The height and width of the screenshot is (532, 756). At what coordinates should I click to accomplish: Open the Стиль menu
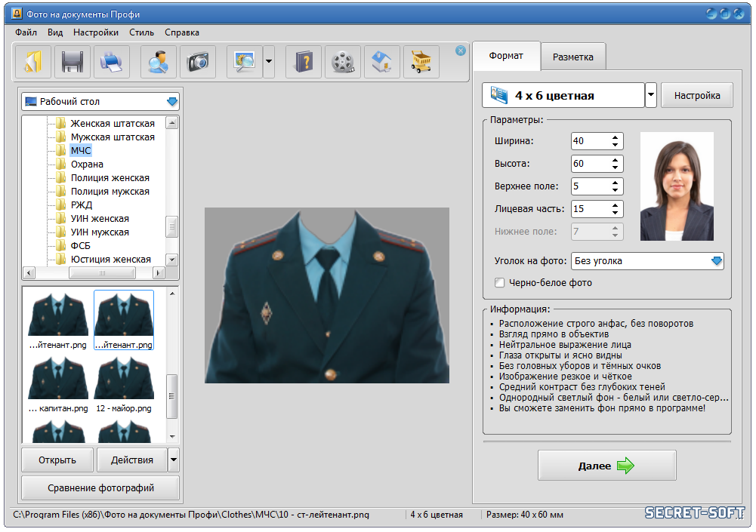[x=142, y=32]
